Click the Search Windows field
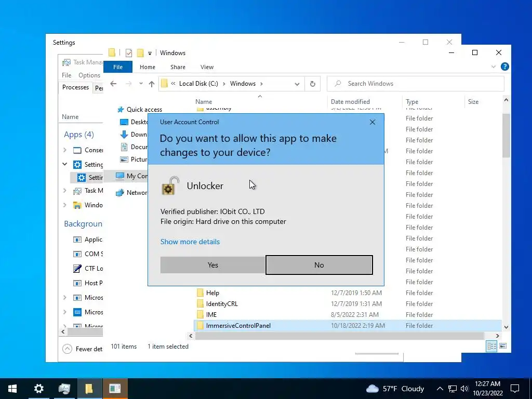This screenshot has width=532, height=399. (415, 84)
